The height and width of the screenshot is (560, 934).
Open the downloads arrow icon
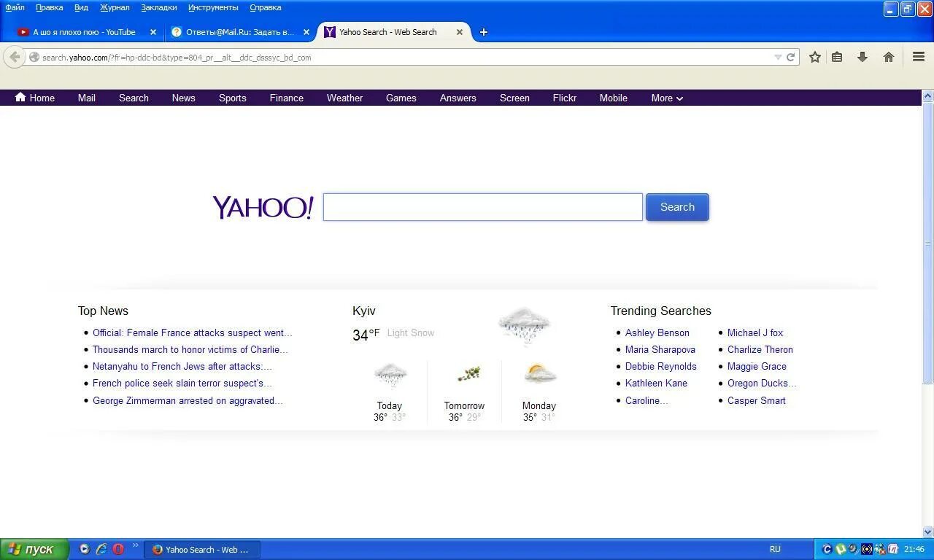(x=862, y=57)
